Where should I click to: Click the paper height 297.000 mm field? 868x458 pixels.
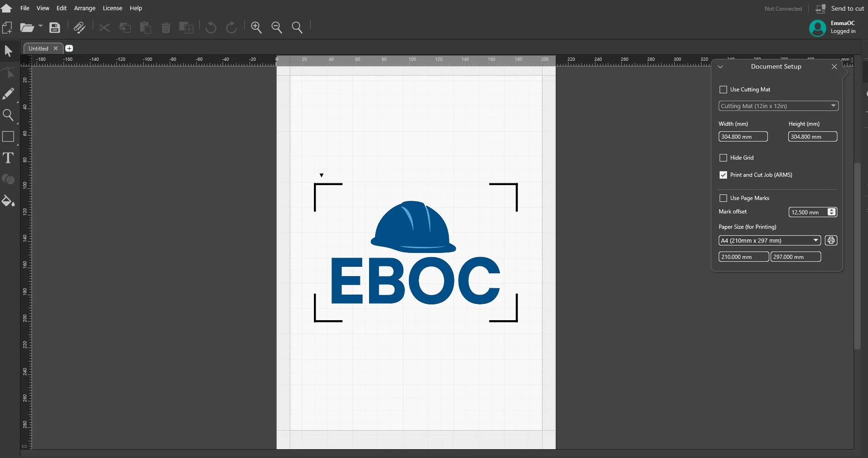pyautogui.click(x=796, y=257)
